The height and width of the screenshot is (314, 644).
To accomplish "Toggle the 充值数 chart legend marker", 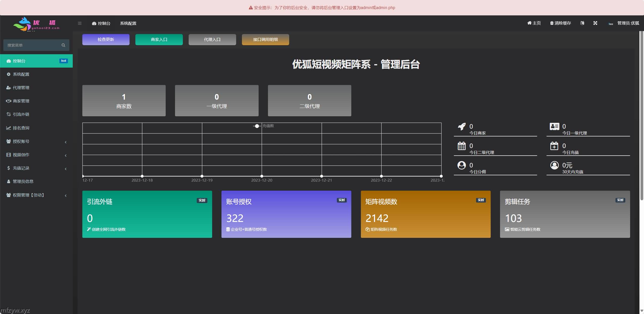I will tap(257, 126).
